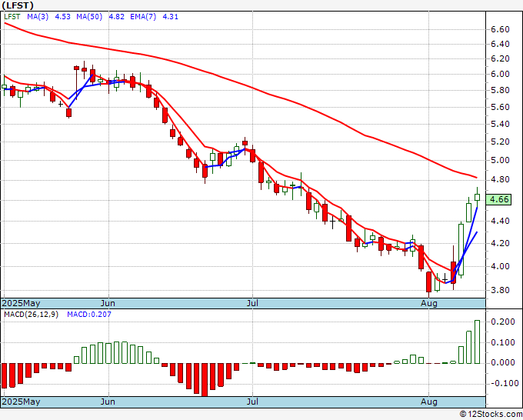Click the 5.00 price axis label

[x=500, y=160]
